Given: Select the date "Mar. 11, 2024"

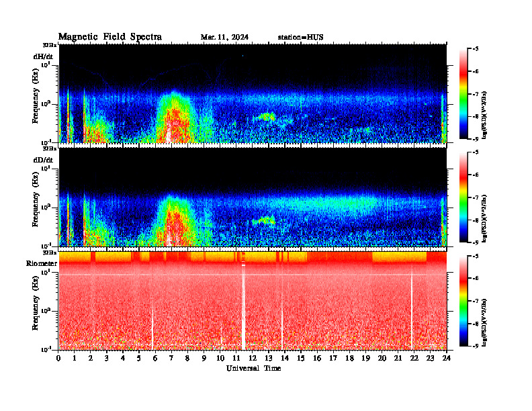Looking at the screenshot, I should pyautogui.click(x=224, y=38).
